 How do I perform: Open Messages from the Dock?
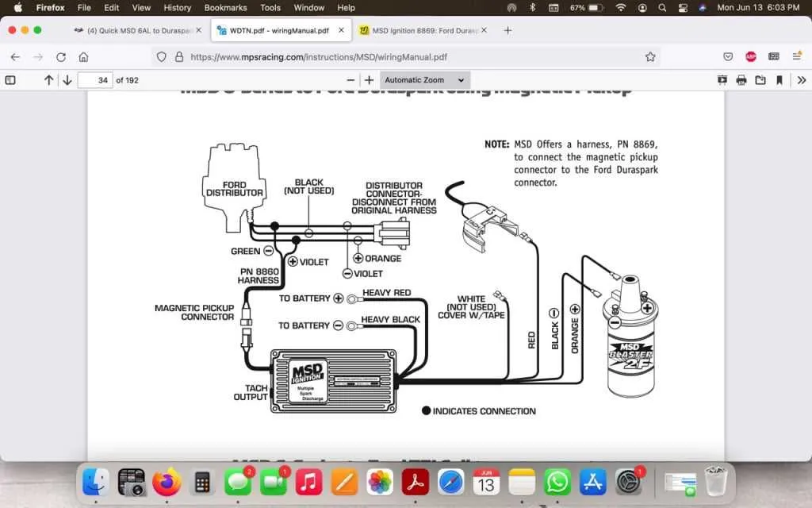tap(238, 482)
